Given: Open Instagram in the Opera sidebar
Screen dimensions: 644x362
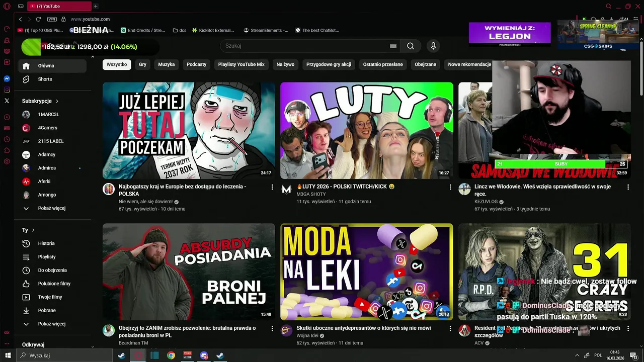Looking at the screenshot, I should [x=7, y=90].
